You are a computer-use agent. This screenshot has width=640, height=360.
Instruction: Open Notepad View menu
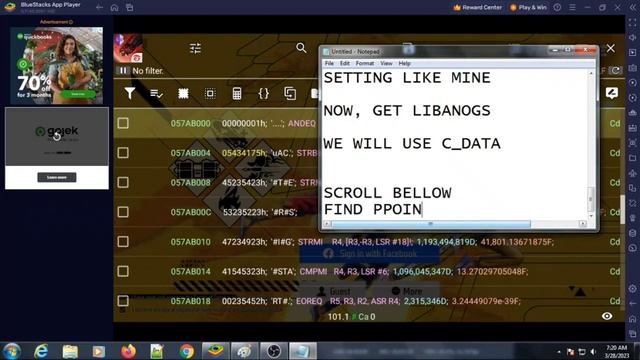[x=386, y=63]
